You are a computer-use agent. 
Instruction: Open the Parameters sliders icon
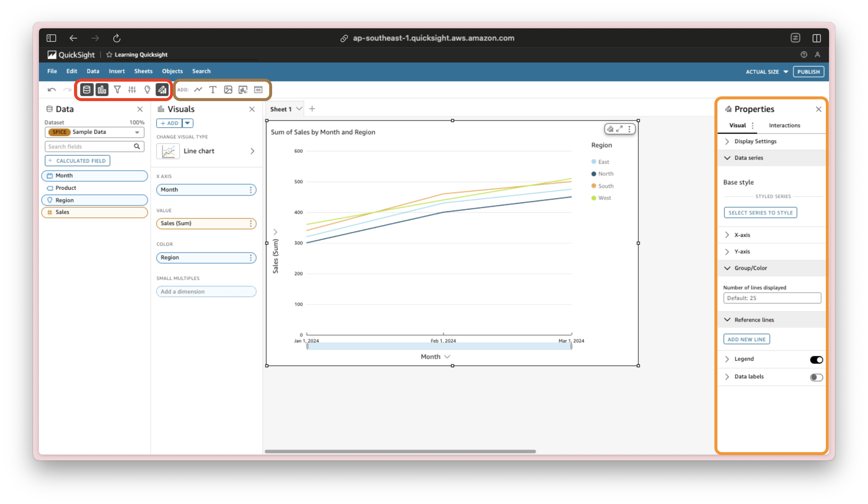click(x=132, y=90)
